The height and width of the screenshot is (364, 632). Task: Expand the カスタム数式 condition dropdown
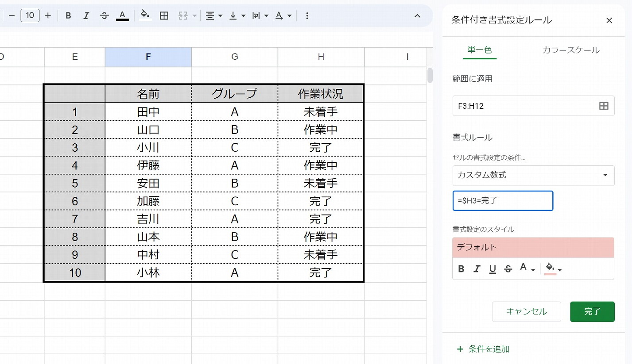coord(533,176)
